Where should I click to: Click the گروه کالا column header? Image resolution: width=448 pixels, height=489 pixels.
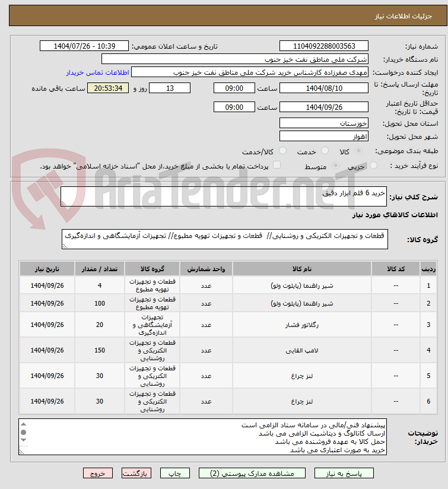pos(152,269)
